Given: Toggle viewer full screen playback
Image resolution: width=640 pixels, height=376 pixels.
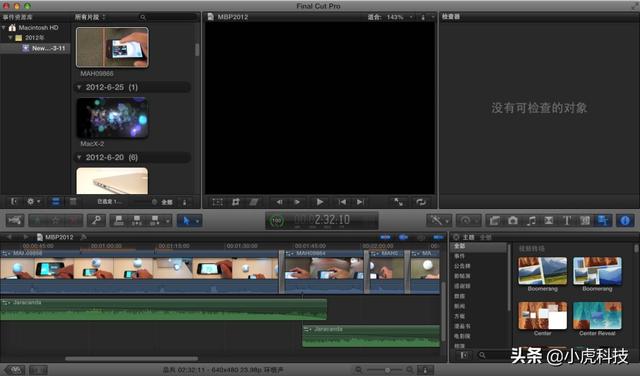Looking at the screenshot, I should (398, 202).
